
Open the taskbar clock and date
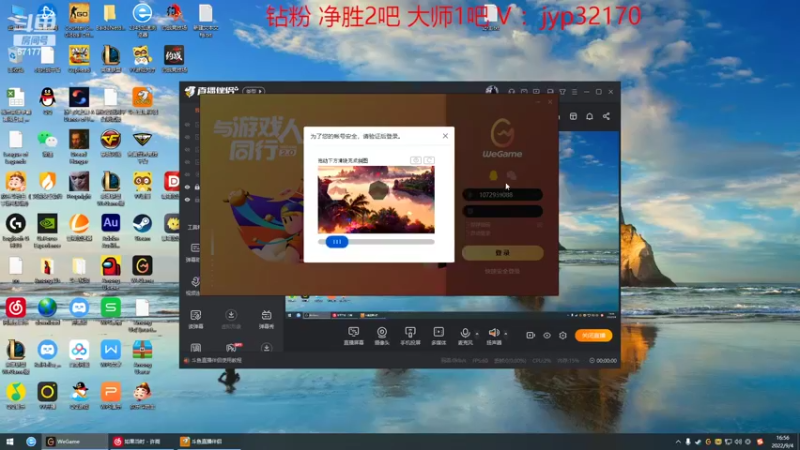782,441
